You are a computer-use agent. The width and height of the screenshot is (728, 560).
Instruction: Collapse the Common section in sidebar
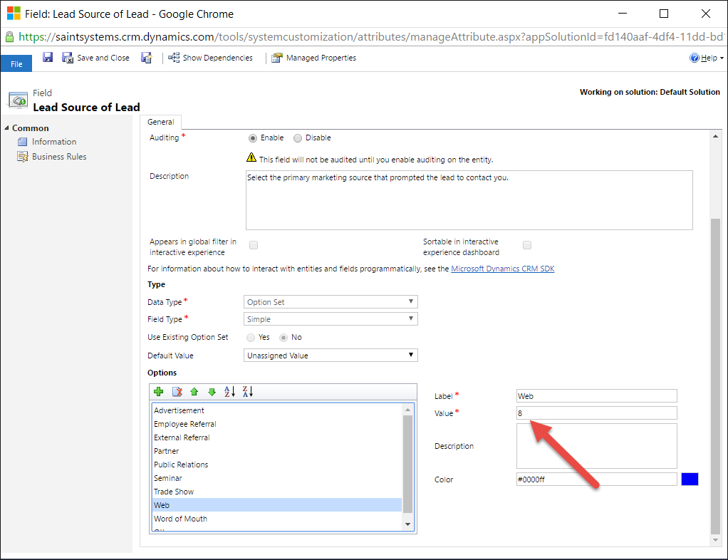pos(7,128)
